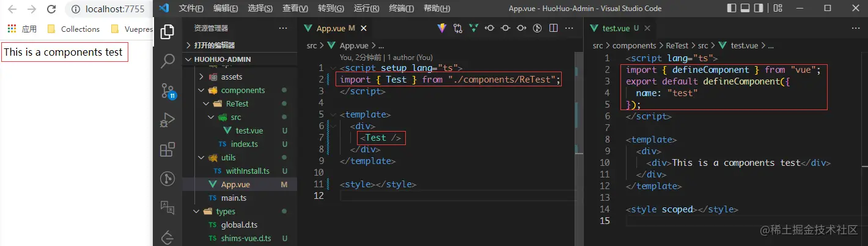Open the Search view in activity bar

[x=167, y=61]
